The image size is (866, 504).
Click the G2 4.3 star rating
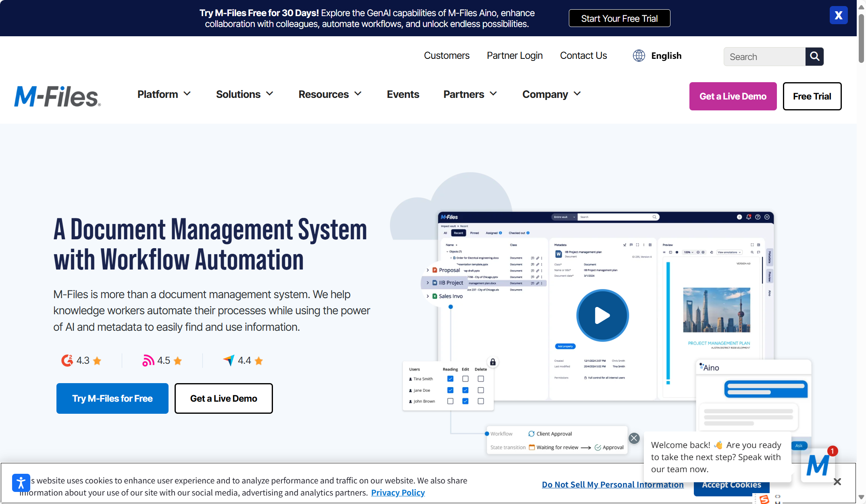point(81,361)
